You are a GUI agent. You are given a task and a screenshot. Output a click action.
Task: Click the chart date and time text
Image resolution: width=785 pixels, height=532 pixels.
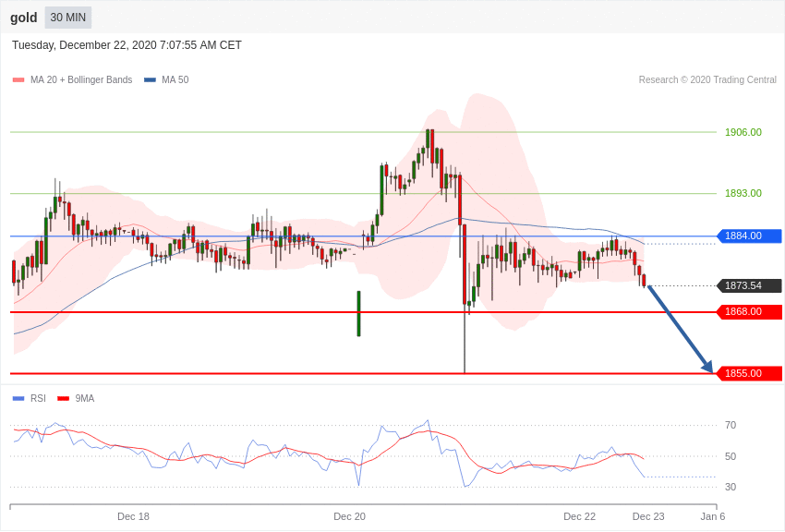coord(127,45)
